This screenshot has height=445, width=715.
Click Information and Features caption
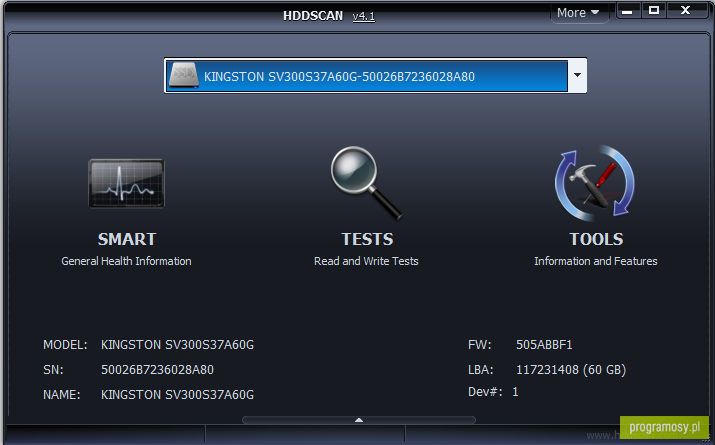point(596,261)
